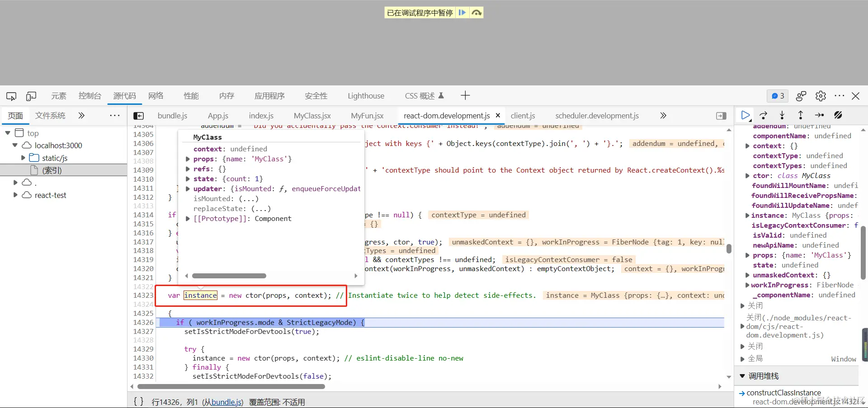
Task: Resume script execution in debugger toolbar
Action: point(745,115)
